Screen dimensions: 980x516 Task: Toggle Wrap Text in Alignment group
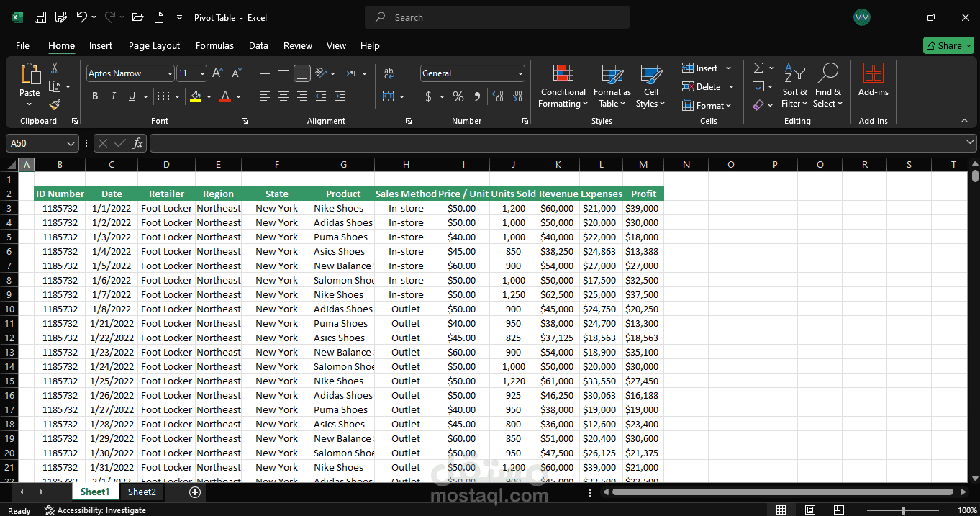pyautogui.click(x=389, y=73)
